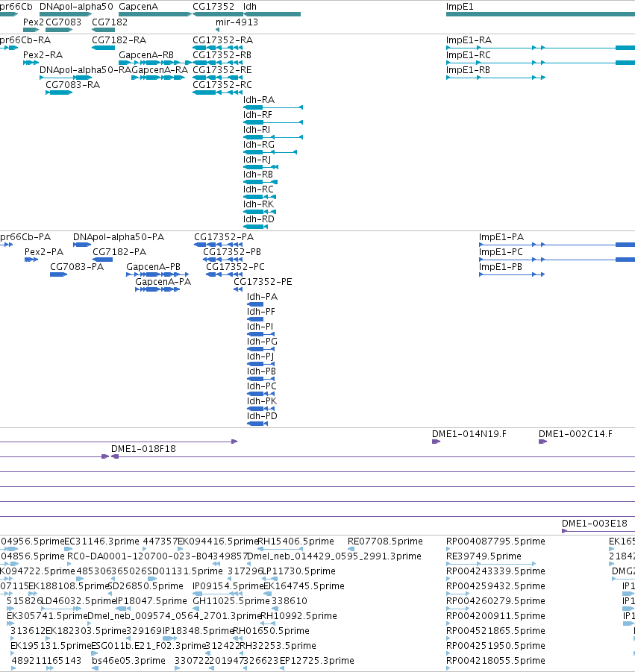635x672 pixels.
Task: Select EST RE07708.5prime
Action: click(385, 541)
